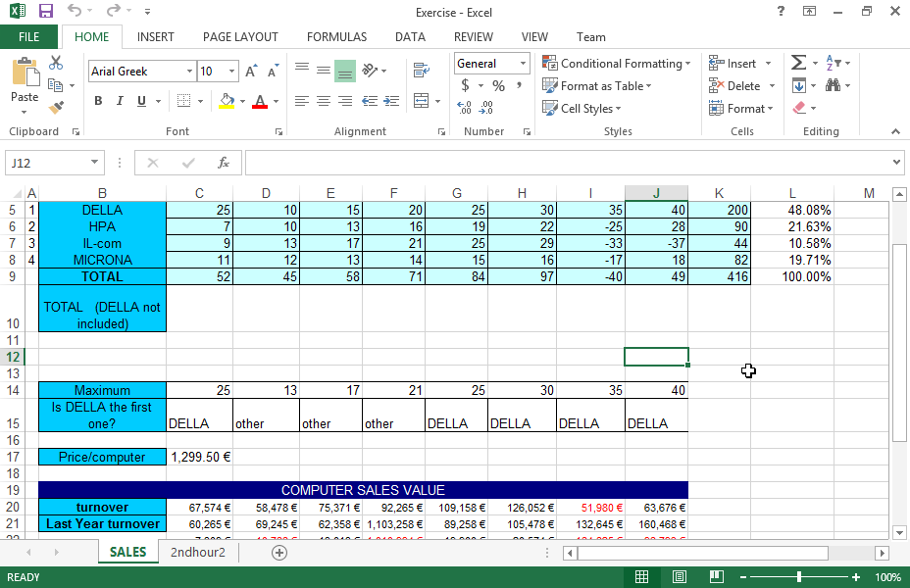Open the font name dropdown
Screen dimensions: 910x588
click(189, 72)
